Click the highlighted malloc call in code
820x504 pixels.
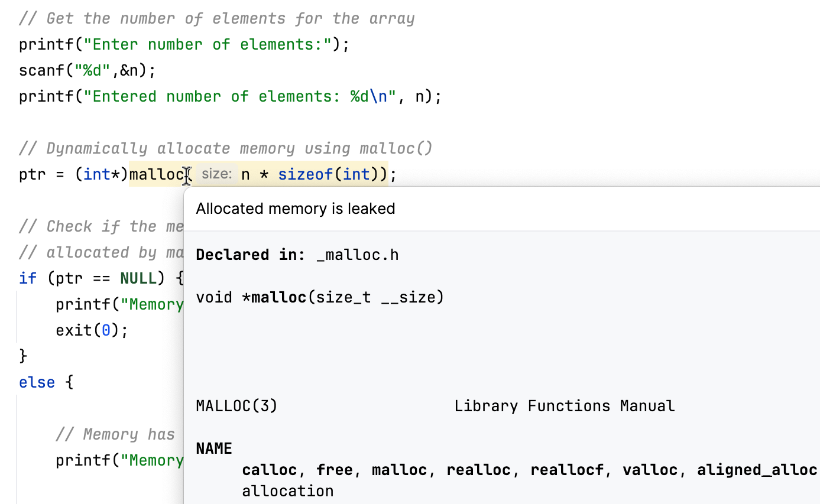pos(158,174)
